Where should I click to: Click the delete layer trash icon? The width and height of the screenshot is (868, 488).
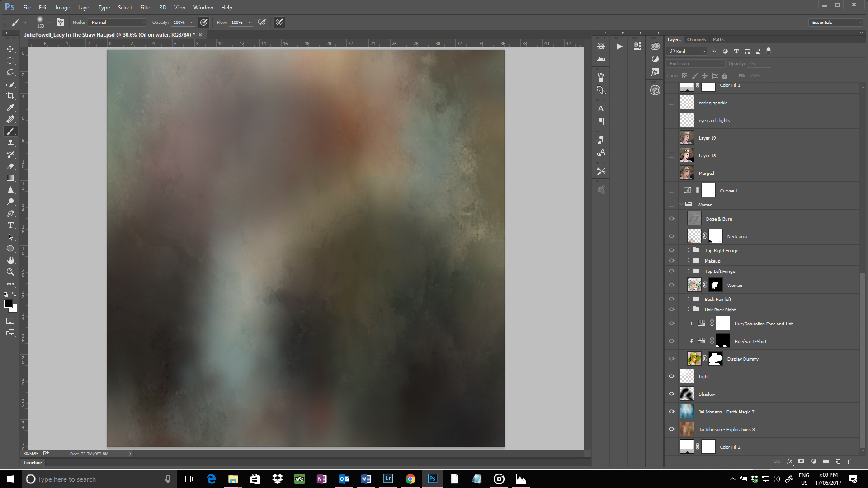(850, 461)
